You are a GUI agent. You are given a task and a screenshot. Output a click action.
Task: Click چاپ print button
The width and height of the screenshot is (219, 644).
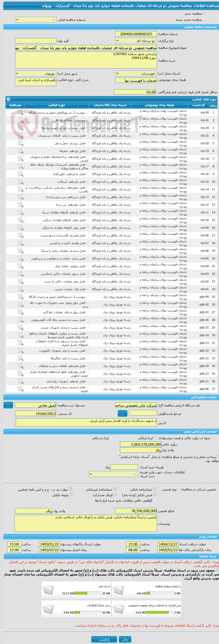pos(125,639)
